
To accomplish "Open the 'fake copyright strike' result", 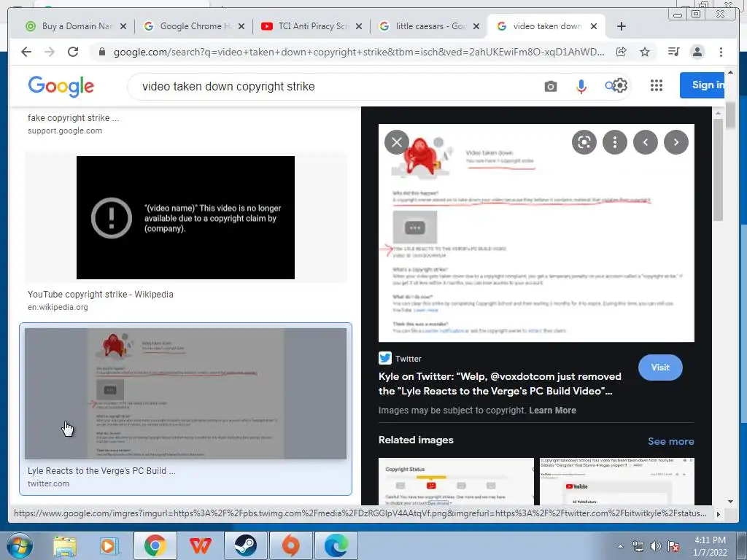I will coord(74,118).
